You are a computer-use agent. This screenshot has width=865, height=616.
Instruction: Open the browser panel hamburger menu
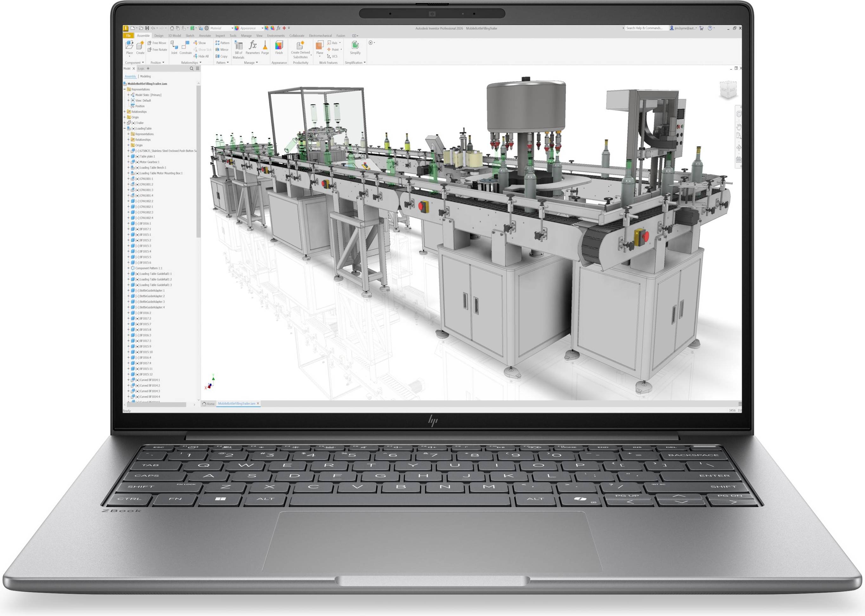(197, 69)
